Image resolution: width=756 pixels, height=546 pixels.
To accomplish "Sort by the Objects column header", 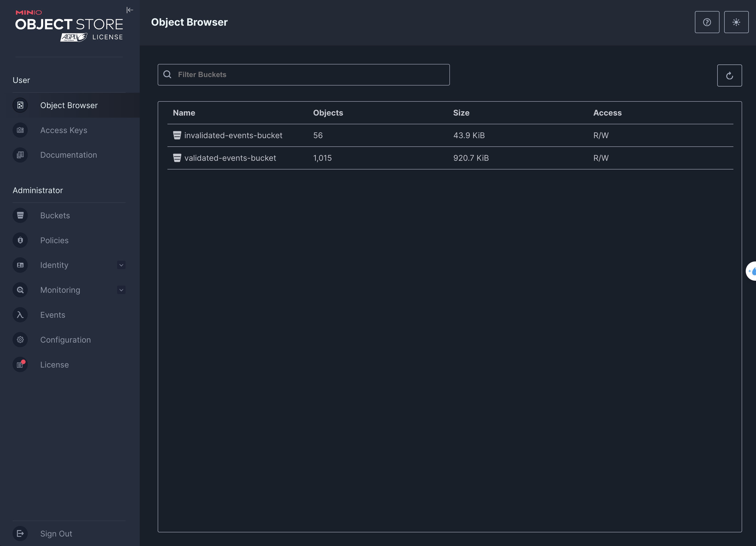I will (328, 113).
